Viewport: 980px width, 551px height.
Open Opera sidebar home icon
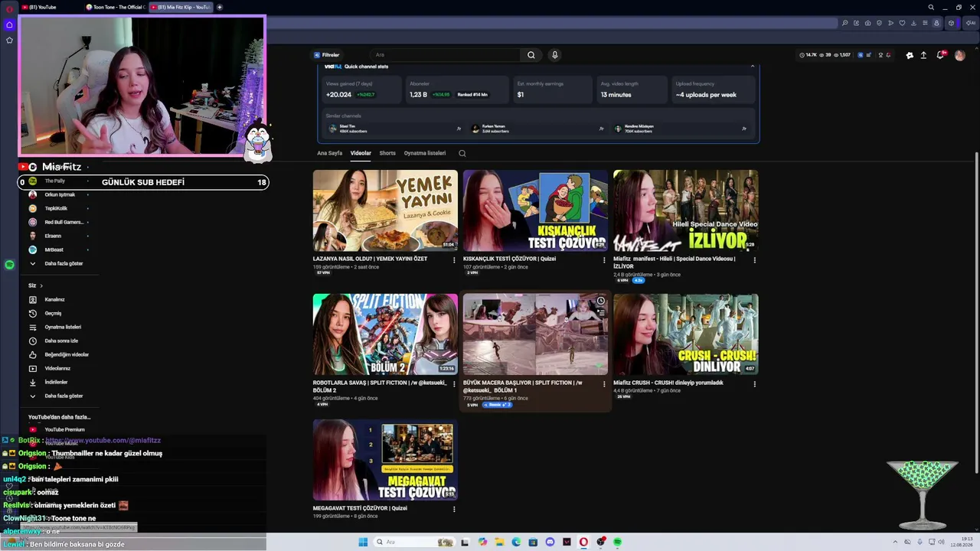click(9, 24)
